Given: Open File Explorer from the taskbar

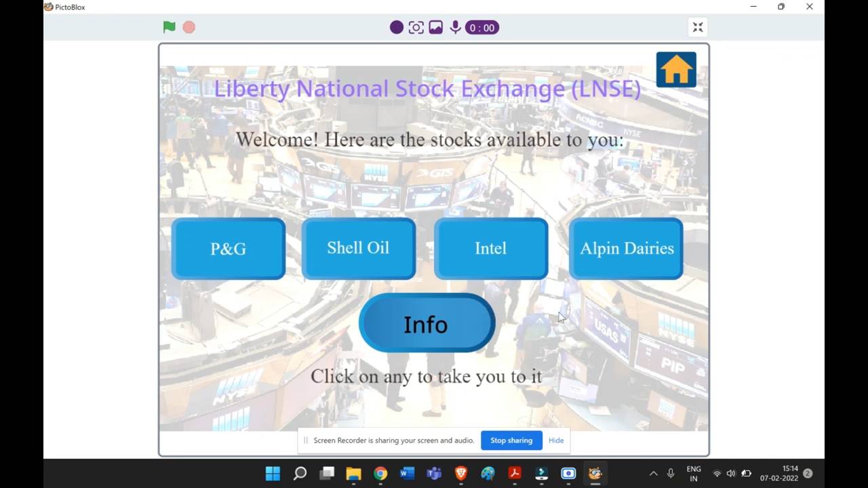Looking at the screenshot, I should (353, 474).
